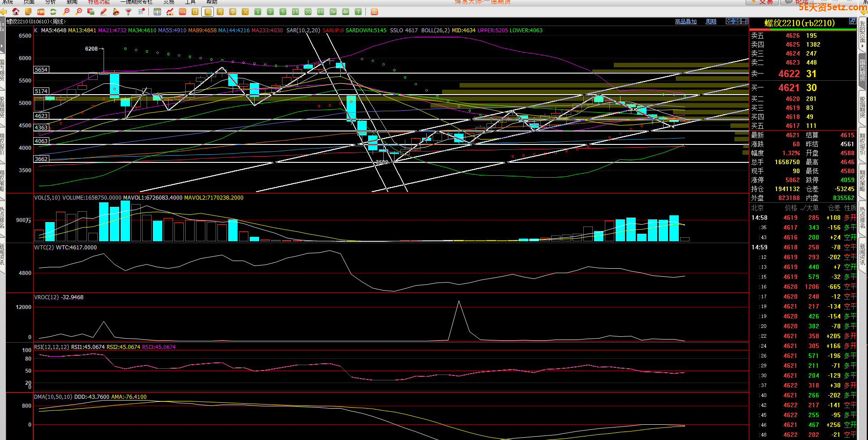Open the quote table list icon
Viewport: 868px width, 440px height.
pyautogui.click(x=157, y=12)
